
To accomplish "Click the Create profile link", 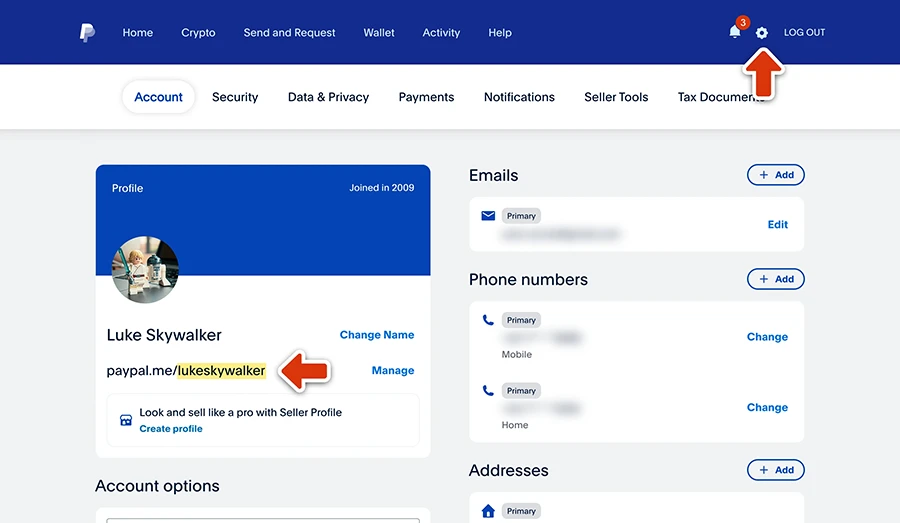I will coord(171,429).
